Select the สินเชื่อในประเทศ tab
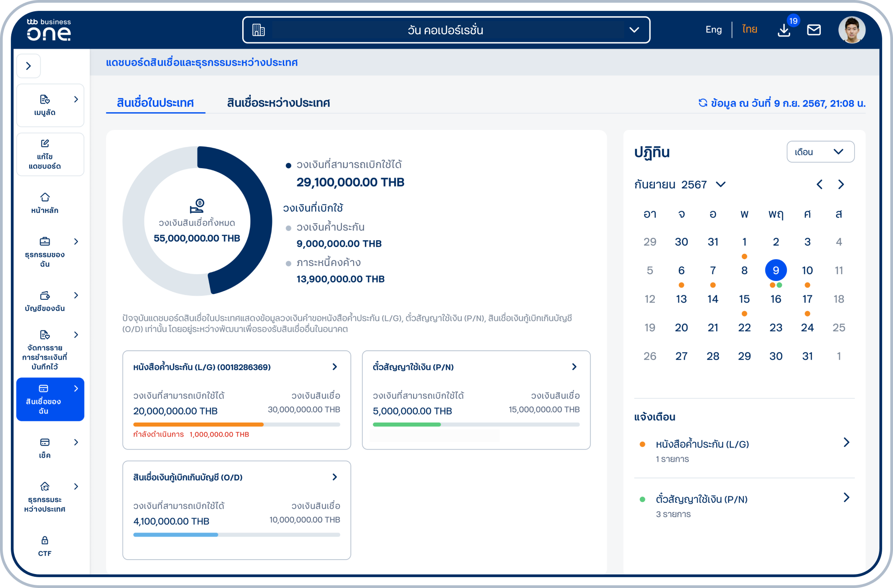 155,103
